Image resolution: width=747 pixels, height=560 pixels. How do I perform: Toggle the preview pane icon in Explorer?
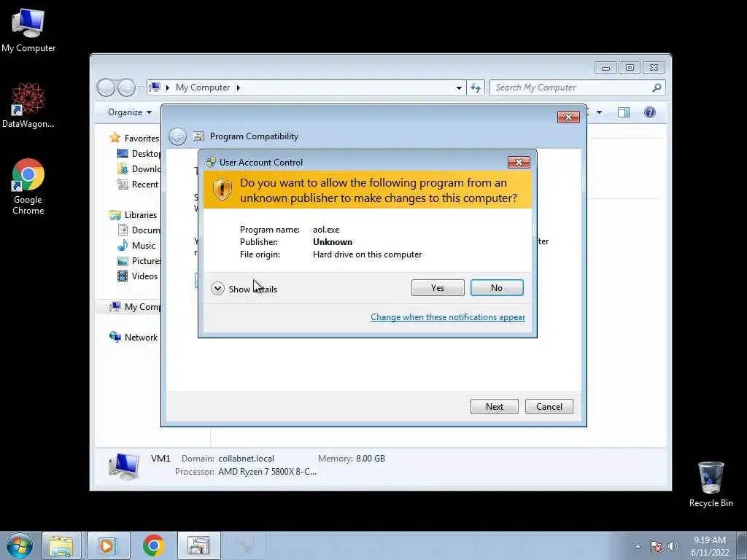[623, 112]
